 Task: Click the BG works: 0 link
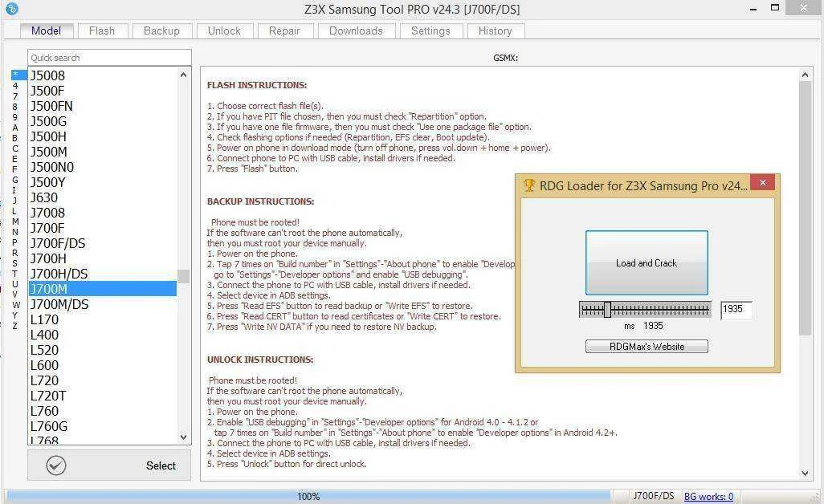coord(708,496)
